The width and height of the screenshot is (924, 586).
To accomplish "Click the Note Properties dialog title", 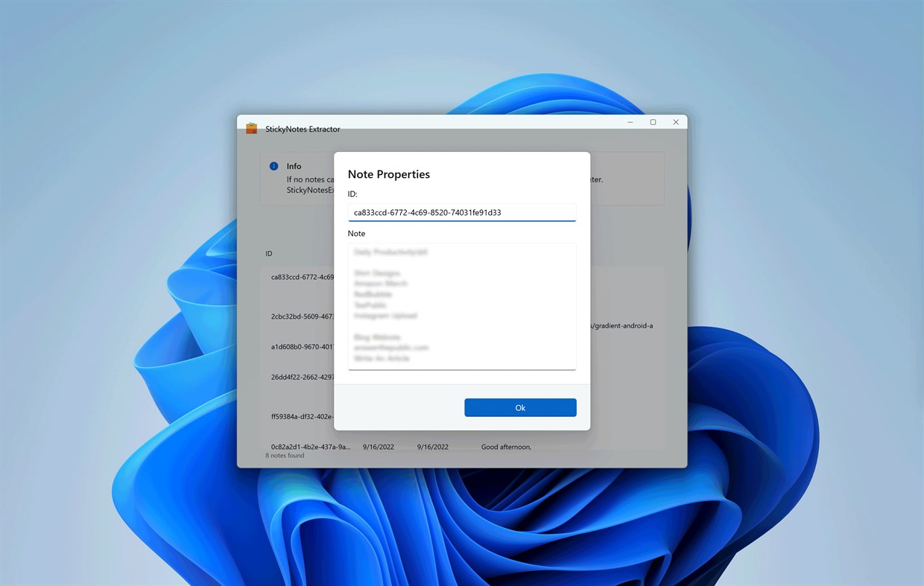I will [x=388, y=173].
